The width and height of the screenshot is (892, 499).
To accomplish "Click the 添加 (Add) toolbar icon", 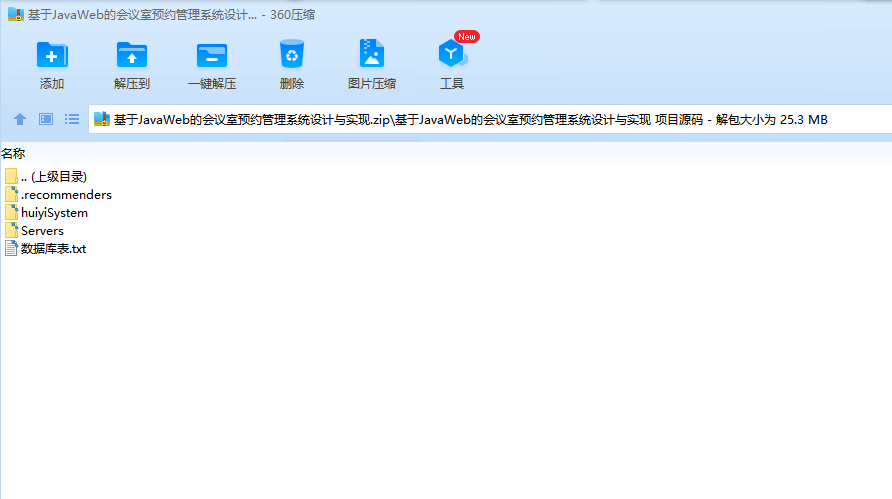I will pyautogui.click(x=52, y=55).
